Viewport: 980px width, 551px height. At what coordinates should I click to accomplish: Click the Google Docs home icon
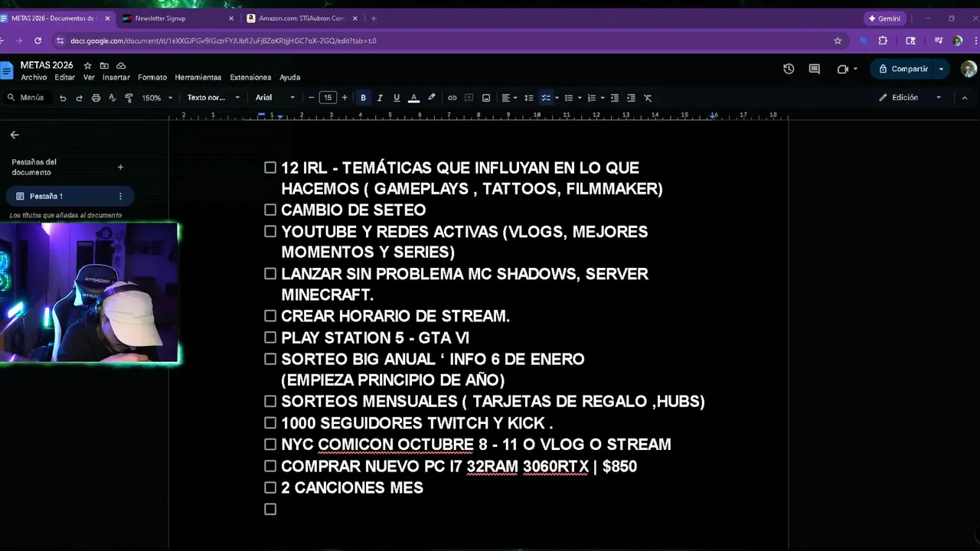(x=7, y=71)
